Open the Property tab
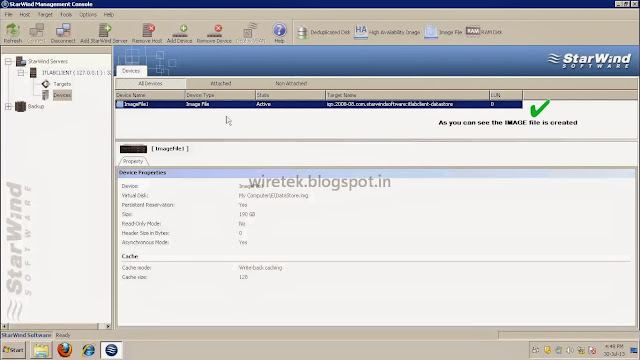This screenshot has height=360, width=640. pyautogui.click(x=133, y=161)
